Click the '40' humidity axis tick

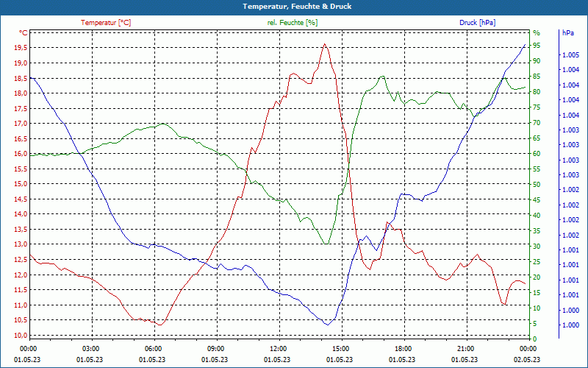pos(537,216)
